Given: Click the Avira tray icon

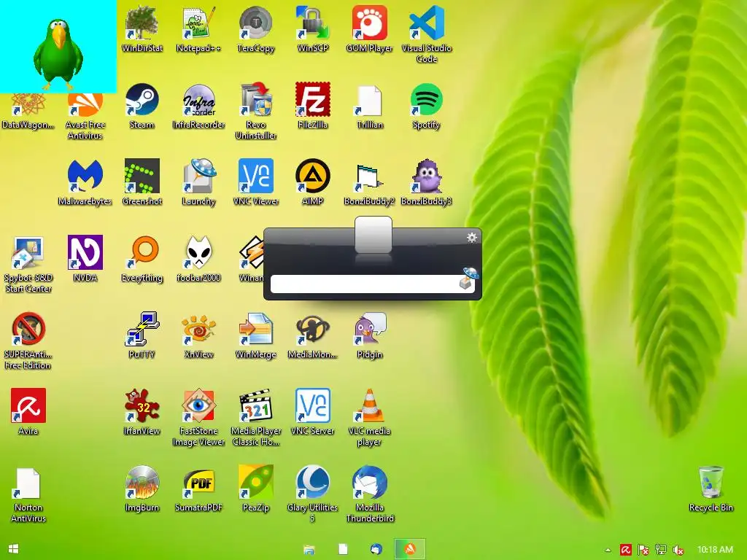Looking at the screenshot, I should tap(625, 550).
